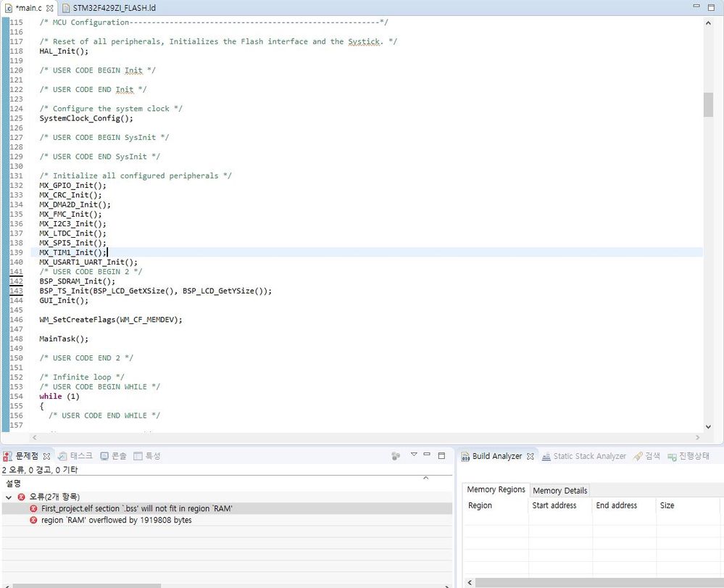The image size is (724, 588).
Task: Click the editor horizontal scroll left arrow
Action: pos(34,437)
